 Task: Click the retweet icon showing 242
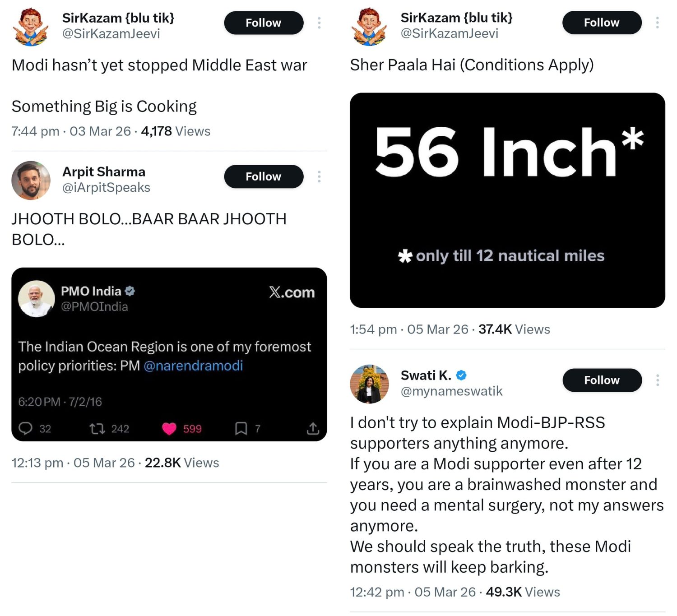tap(97, 428)
